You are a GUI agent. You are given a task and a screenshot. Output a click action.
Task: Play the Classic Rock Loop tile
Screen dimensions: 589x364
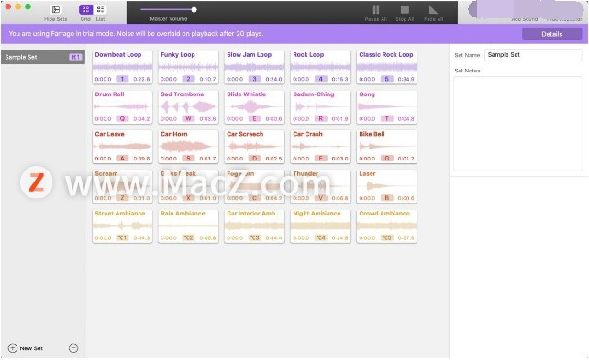coord(386,67)
